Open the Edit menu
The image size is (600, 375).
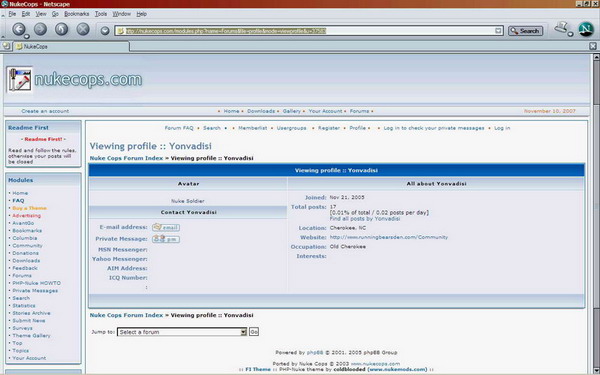coord(26,14)
